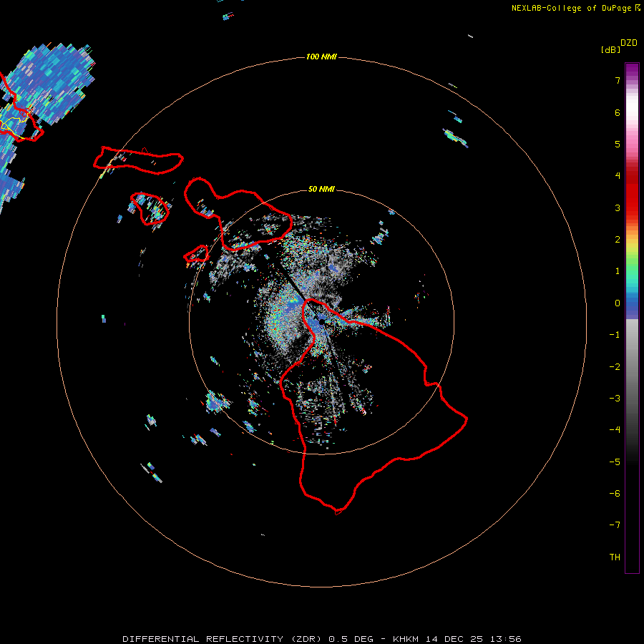Click the 2 value on the color scale
Image resolution: width=644 pixels, height=644 pixels.
(618, 240)
